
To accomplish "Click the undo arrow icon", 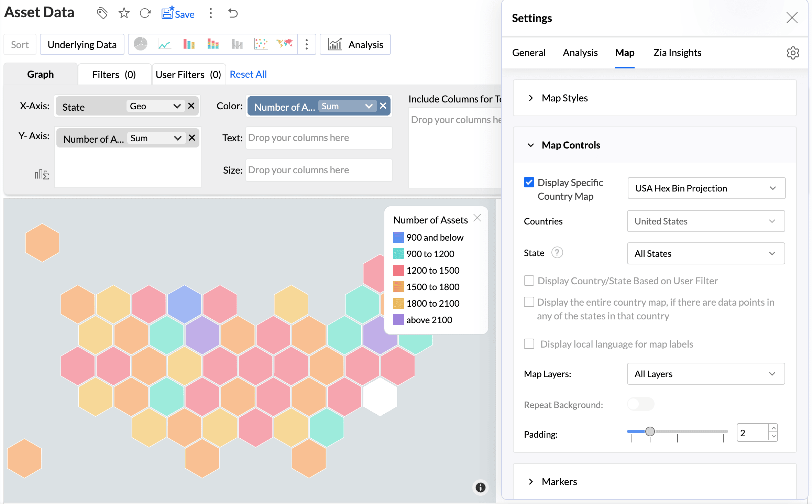I will pos(233,13).
